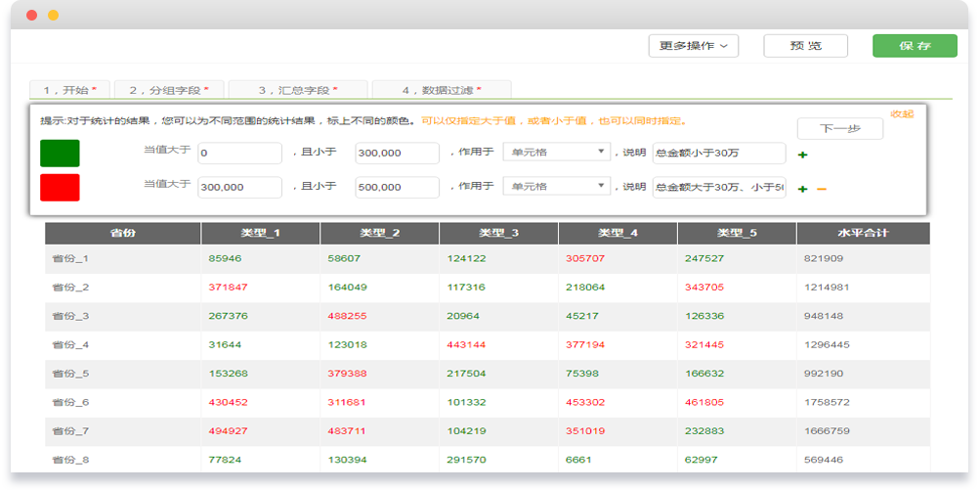Click the red macOS close dot
980x490 pixels.
[x=32, y=16]
